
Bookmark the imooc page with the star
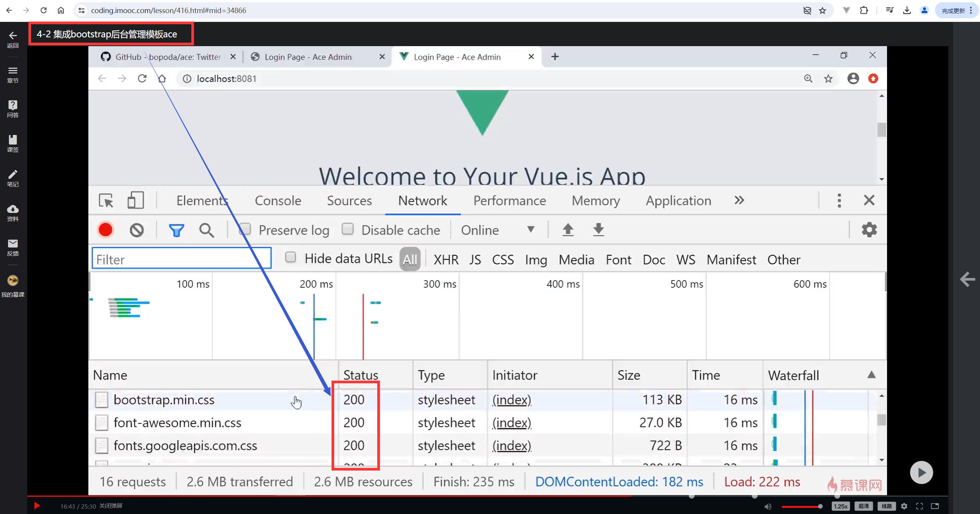click(x=822, y=10)
